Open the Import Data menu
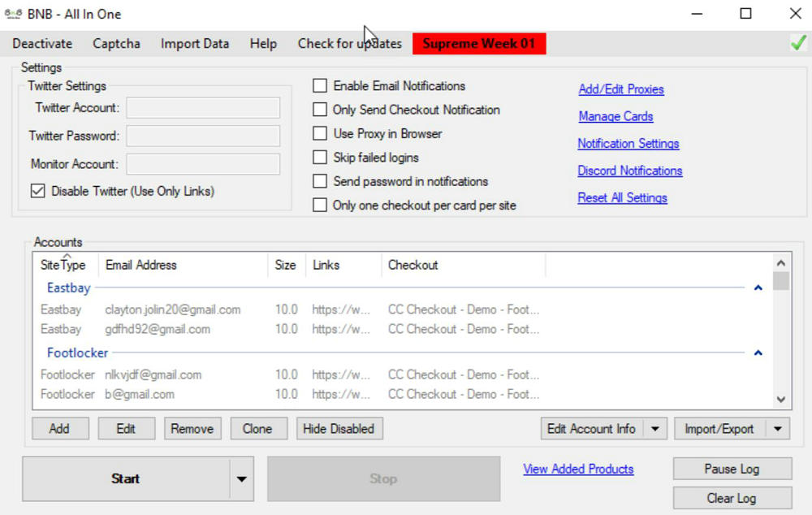Viewport: 812px width, 515px height. [x=195, y=44]
